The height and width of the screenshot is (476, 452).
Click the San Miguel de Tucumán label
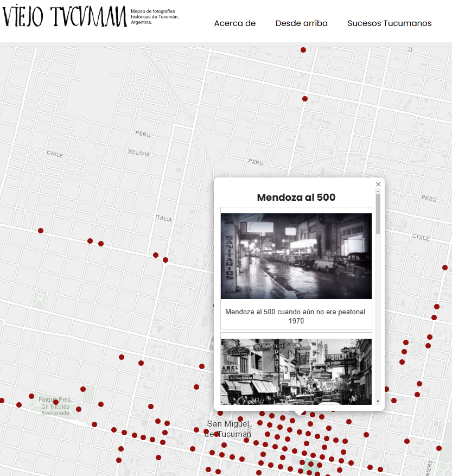pyautogui.click(x=228, y=429)
